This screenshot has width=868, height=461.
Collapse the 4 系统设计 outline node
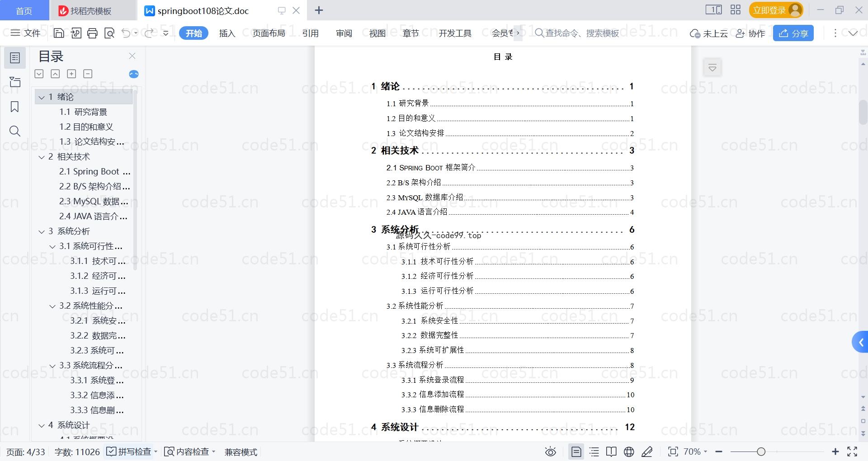(42, 425)
